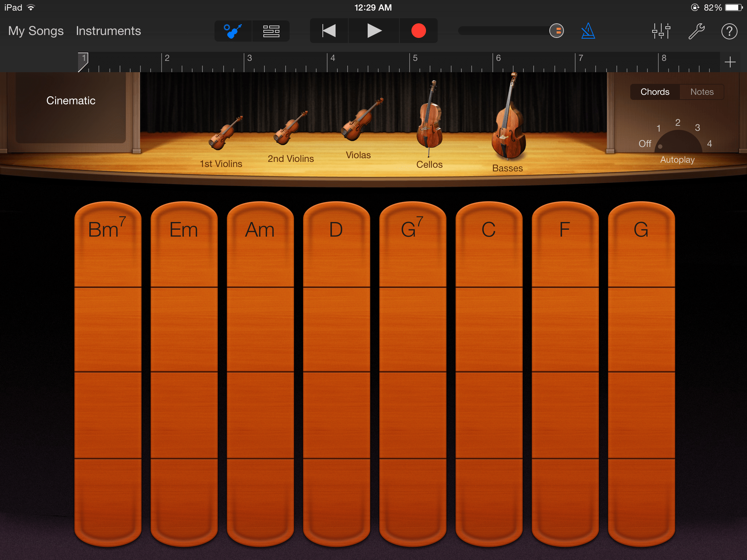Image resolution: width=747 pixels, height=560 pixels.
Task: Start recording with the red record button
Action: pos(418,31)
